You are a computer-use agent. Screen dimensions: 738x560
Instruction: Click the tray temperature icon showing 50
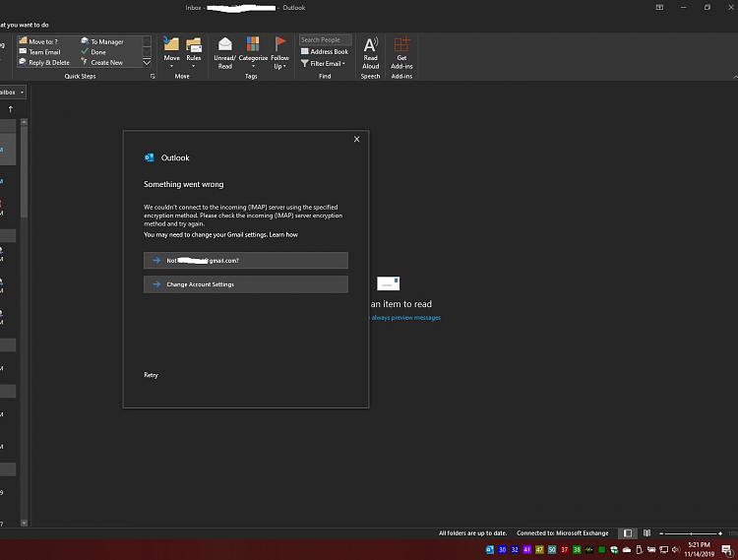(x=552, y=549)
